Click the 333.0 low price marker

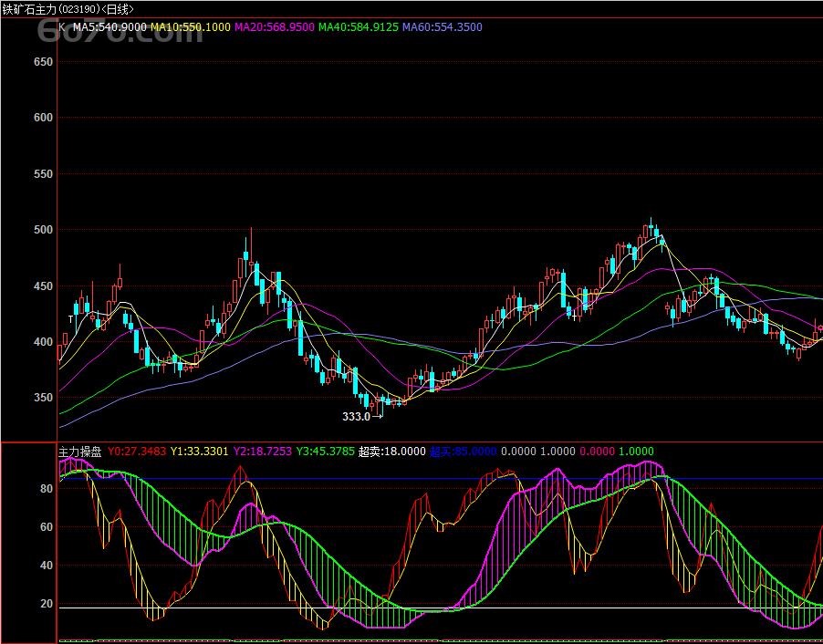point(356,417)
